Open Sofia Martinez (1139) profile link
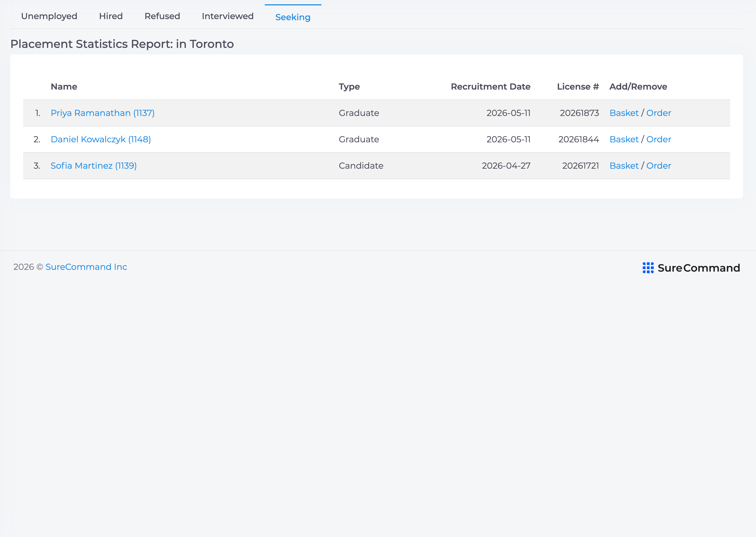Image resolution: width=756 pixels, height=537 pixels. pyautogui.click(x=94, y=166)
